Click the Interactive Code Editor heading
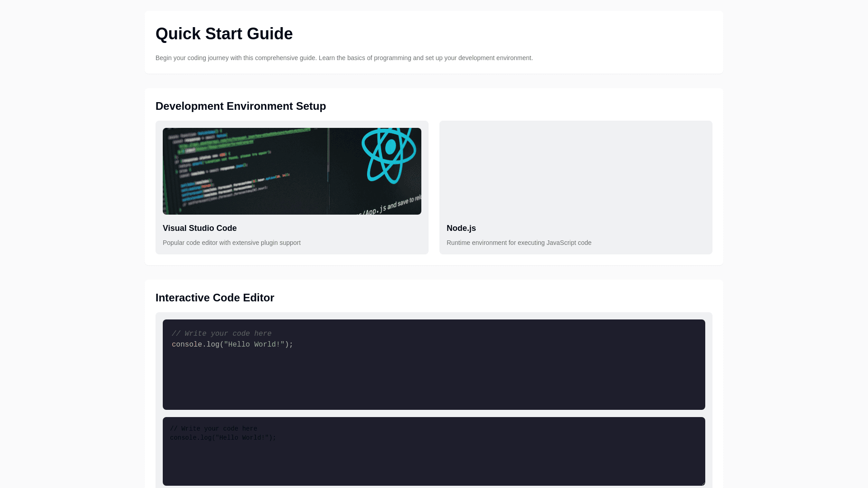This screenshot has height=488, width=868. click(215, 298)
